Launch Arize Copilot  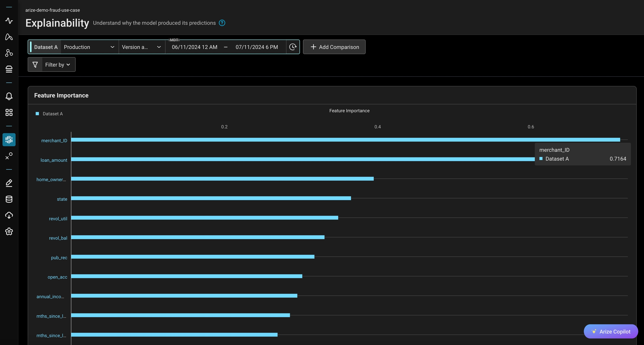(610, 331)
